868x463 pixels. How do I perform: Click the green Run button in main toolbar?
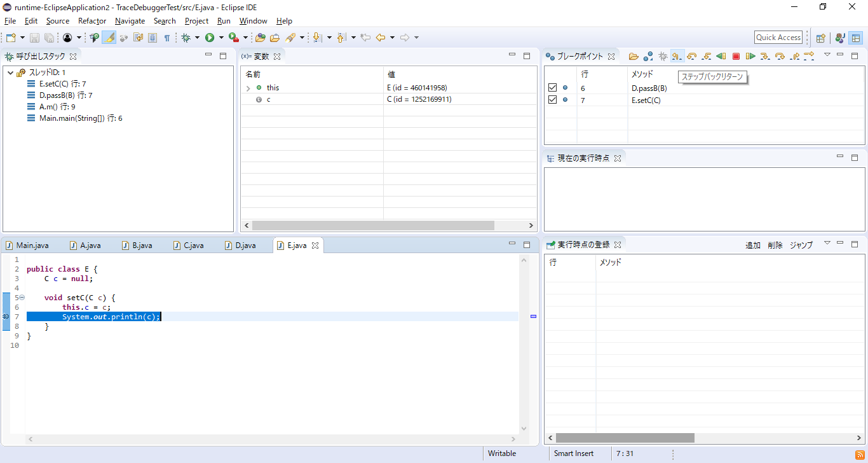210,38
